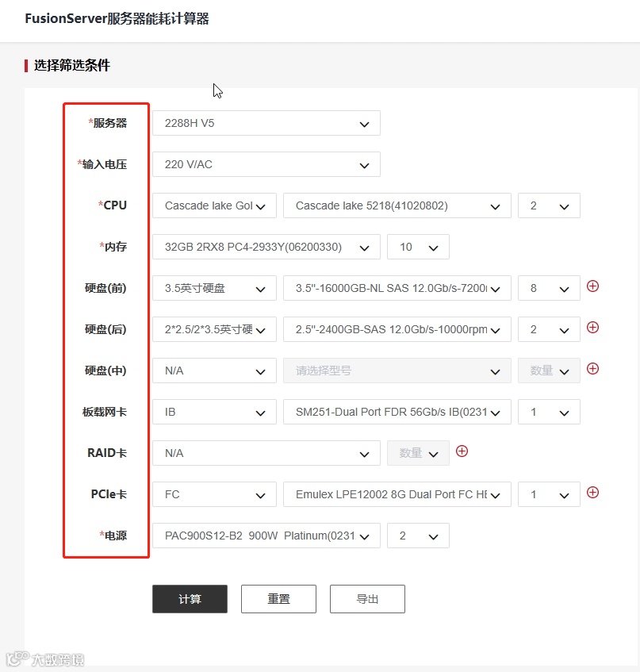The image size is (640, 672).
Task: Open the server model dropdown 2288H V5
Action: [266, 123]
